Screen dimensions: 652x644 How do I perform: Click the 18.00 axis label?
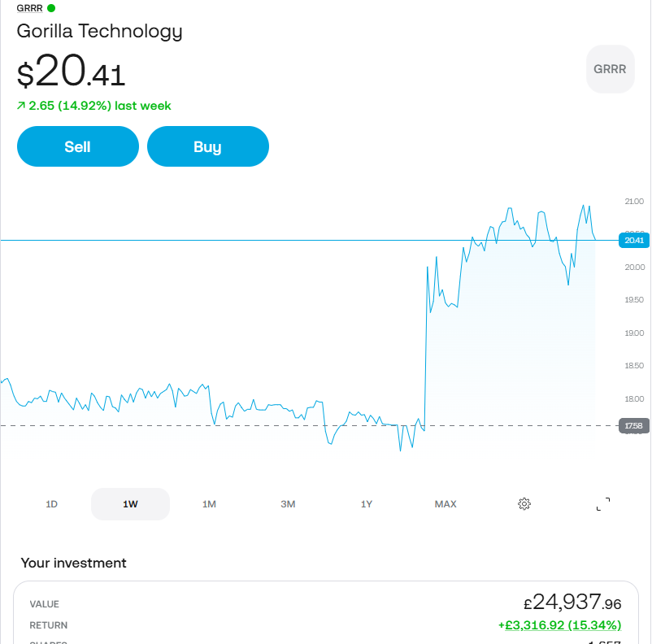(x=634, y=399)
